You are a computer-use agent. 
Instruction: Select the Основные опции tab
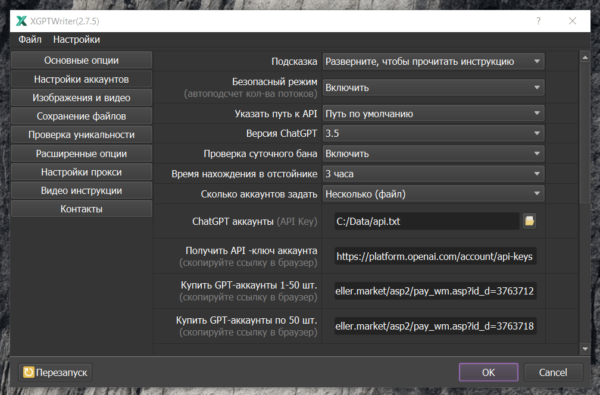coord(82,60)
